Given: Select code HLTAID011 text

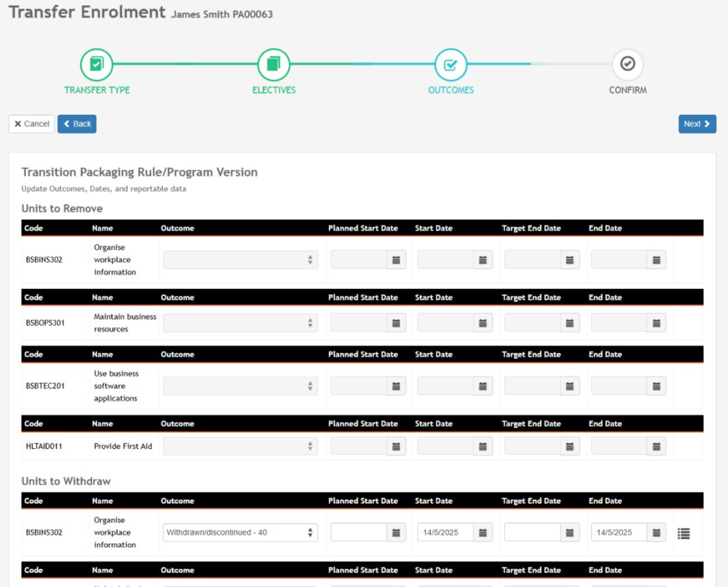Looking at the screenshot, I should tap(44, 447).
